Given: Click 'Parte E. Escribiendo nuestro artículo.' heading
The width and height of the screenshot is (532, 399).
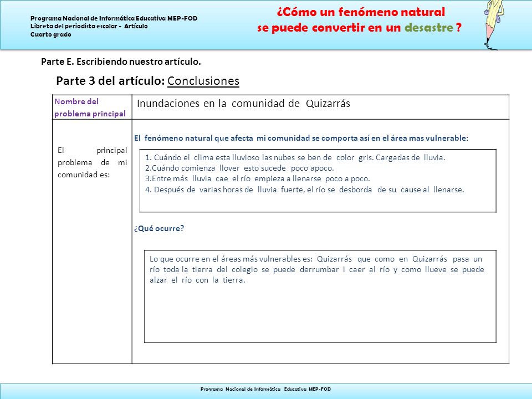Looking at the screenshot, I should click(121, 62).
